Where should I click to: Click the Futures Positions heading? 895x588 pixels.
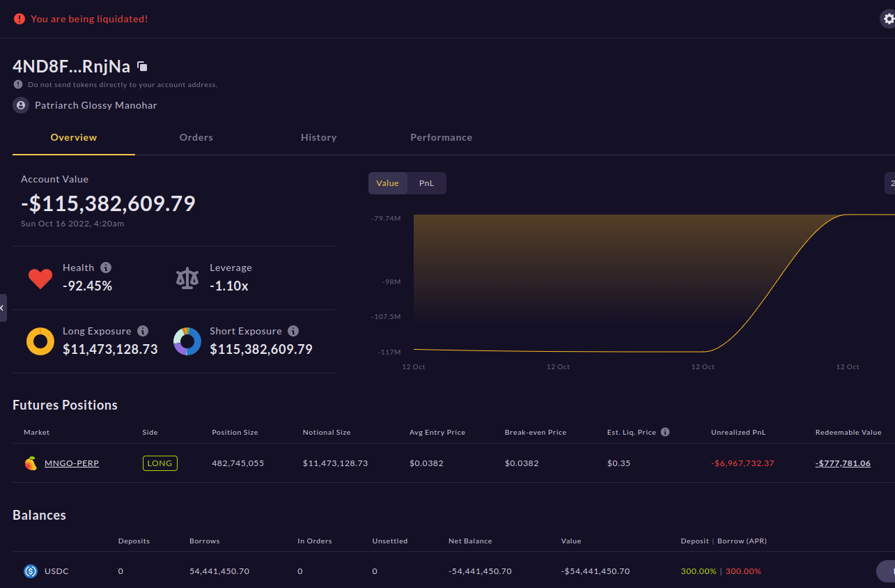click(x=65, y=405)
